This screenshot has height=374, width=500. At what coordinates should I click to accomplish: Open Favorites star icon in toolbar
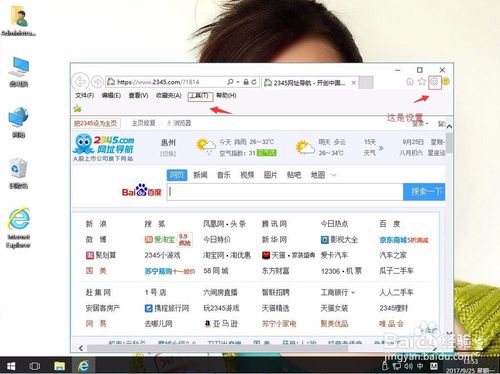pos(422,81)
